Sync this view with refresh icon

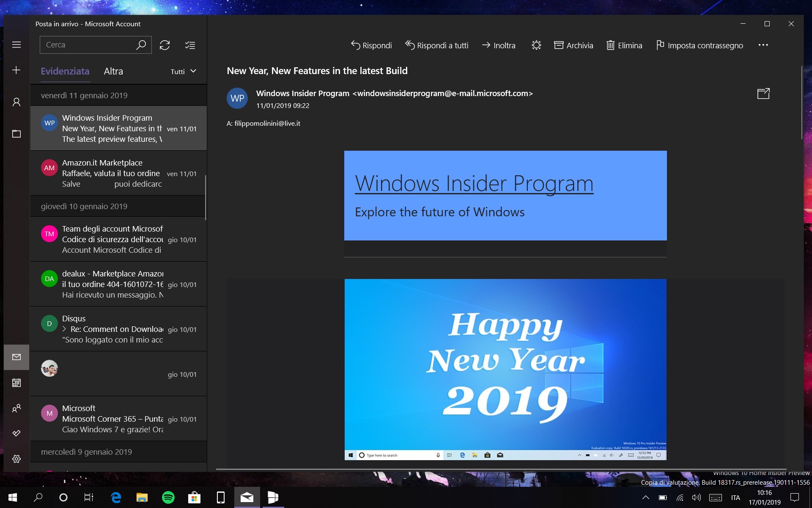point(165,45)
